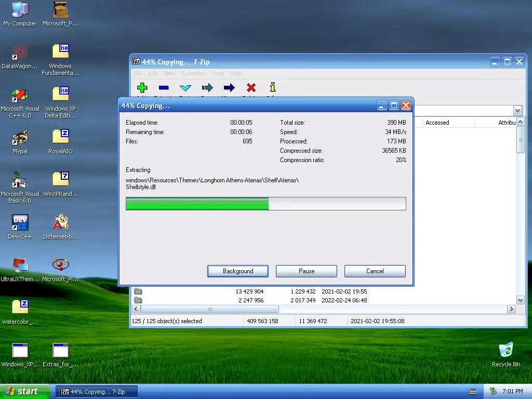Image resolution: width=532 pixels, height=399 pixels.
Task: Select the folder row sized 13 429 904
Action: click(324, 291)
